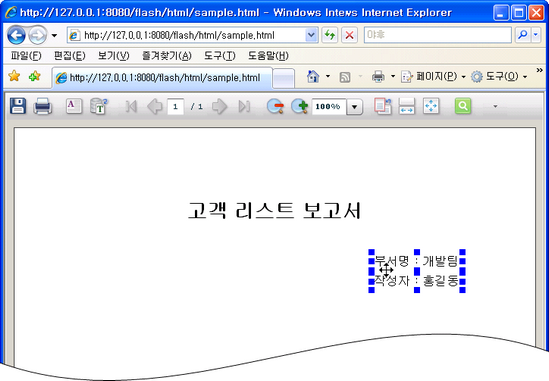Click the save diskette icon in viewer toolbar
This screenshot has width=549, height=381.
(18, 106)
